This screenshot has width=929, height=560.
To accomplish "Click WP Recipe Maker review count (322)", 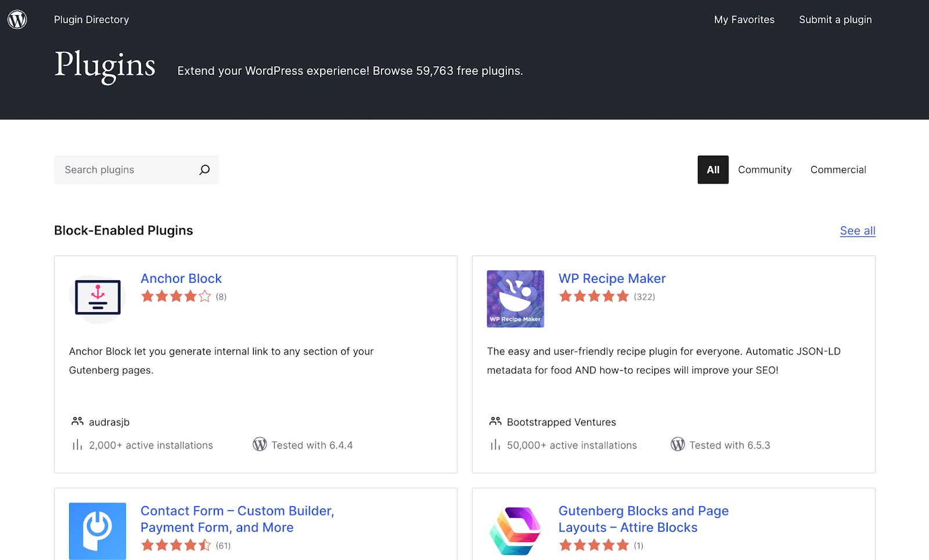I will coord(644,297).
